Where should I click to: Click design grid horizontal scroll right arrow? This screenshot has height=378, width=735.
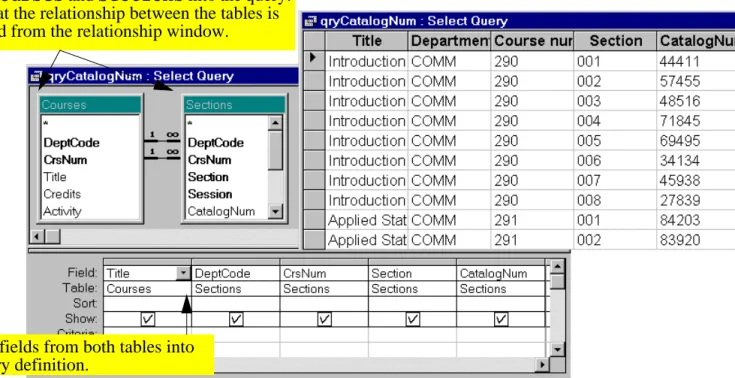[x=542, y=364]
